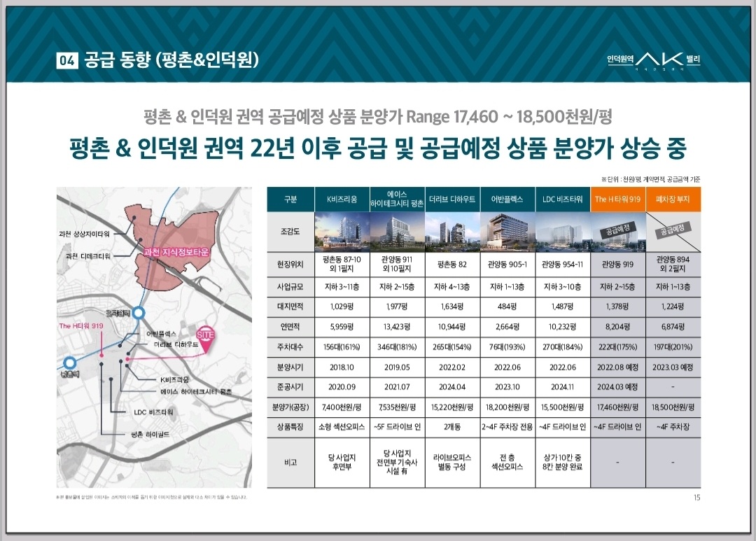
Task: Click the 평촌동 82 location cell
Action: [x=452, y=265]
